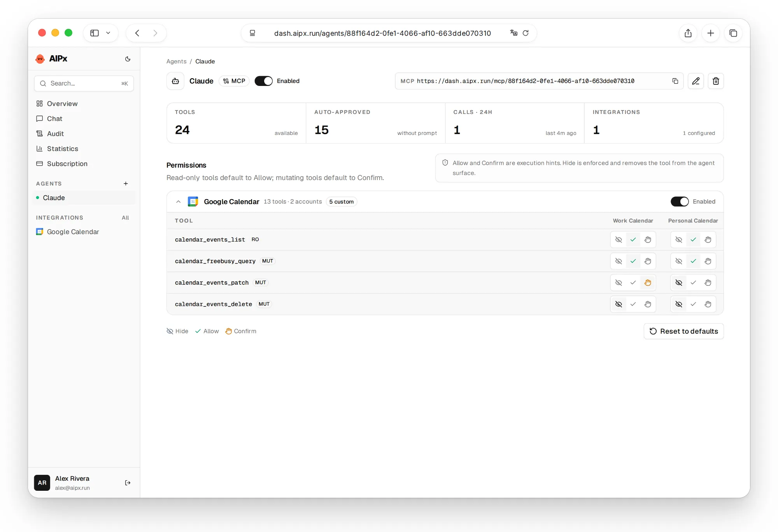This screenshot has height=532, width=778.
Task: Log out using the sign-out icon
Action: coord(128,483)
